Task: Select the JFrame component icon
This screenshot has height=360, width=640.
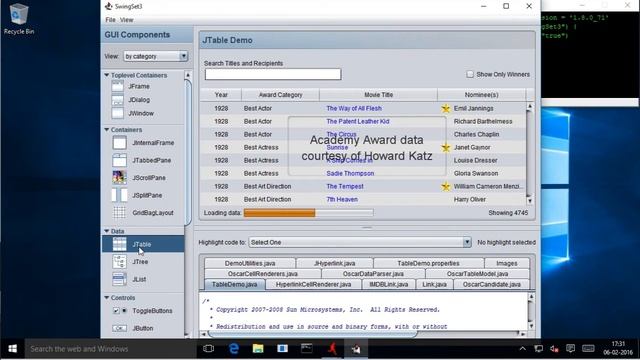Action: (x=118, y=86)
